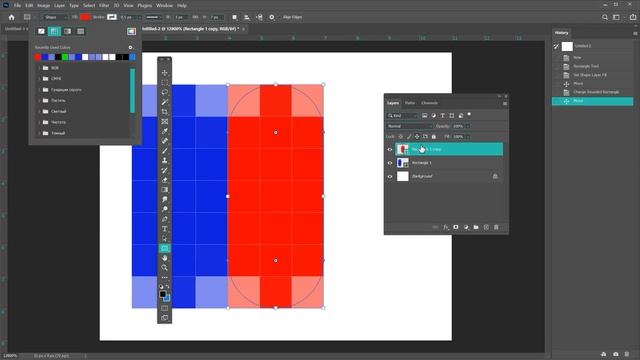Select the Gradient tool
Screen dimensions: 640x360
pos(164,190)
